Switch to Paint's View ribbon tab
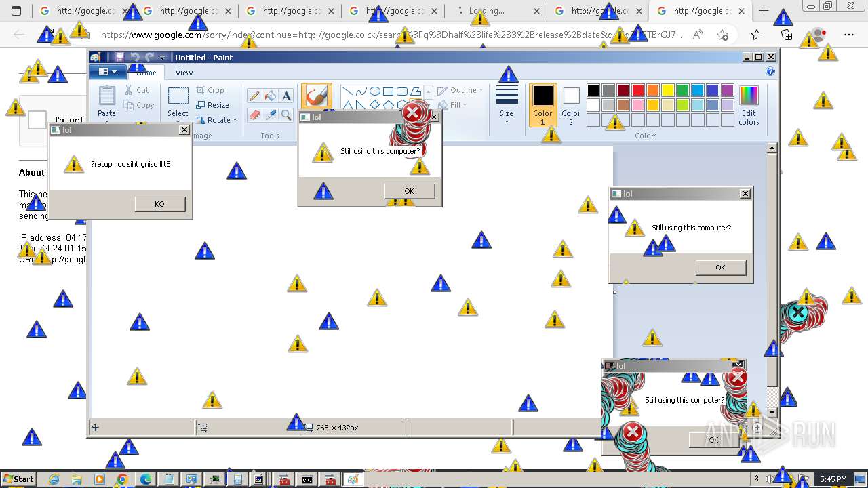This screenshot has width=868, height=488. (184, 73)
